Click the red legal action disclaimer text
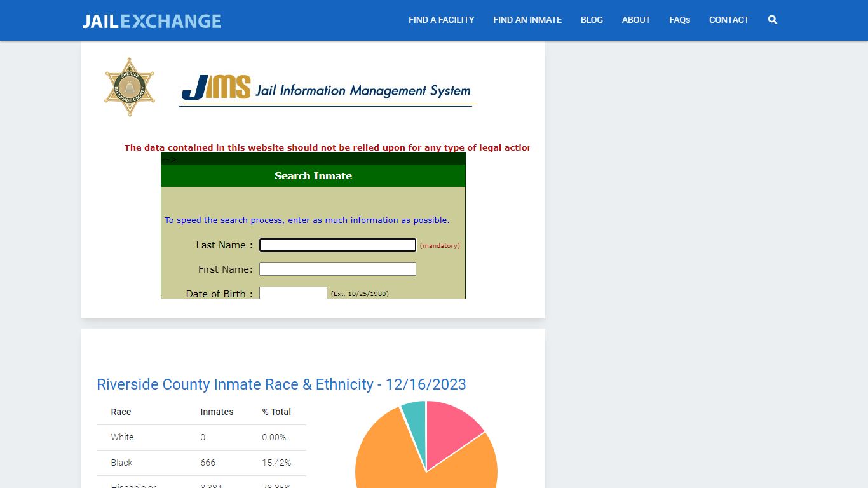 327,147
